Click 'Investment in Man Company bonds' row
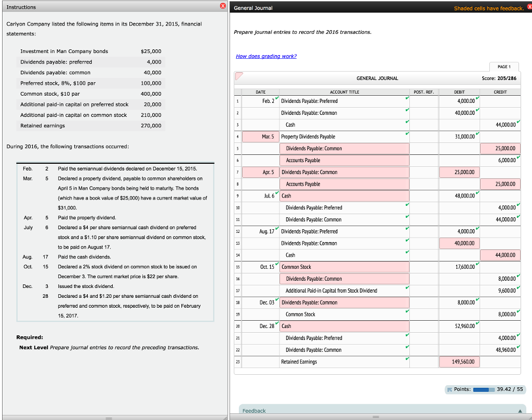The height and width of the screenshot is (420, 532). coord(90,51)
